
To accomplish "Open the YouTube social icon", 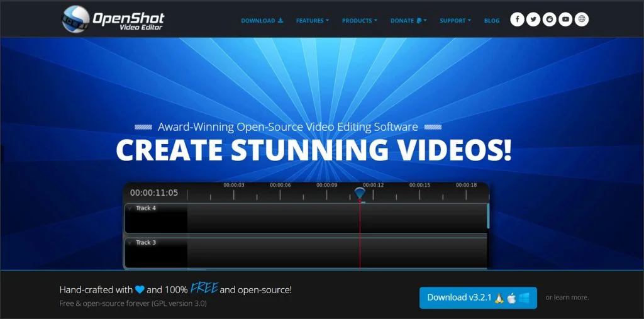I will pos(565,20).
